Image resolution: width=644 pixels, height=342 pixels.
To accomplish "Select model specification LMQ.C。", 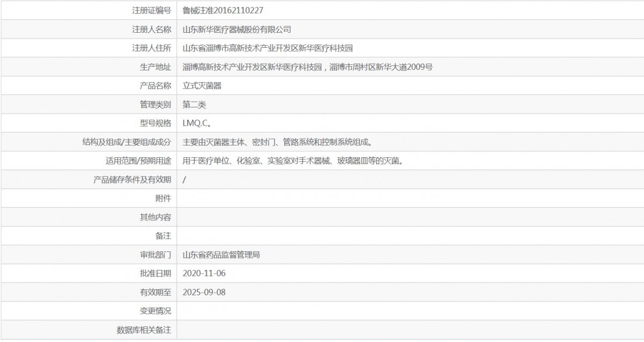I will coord(197,123).
